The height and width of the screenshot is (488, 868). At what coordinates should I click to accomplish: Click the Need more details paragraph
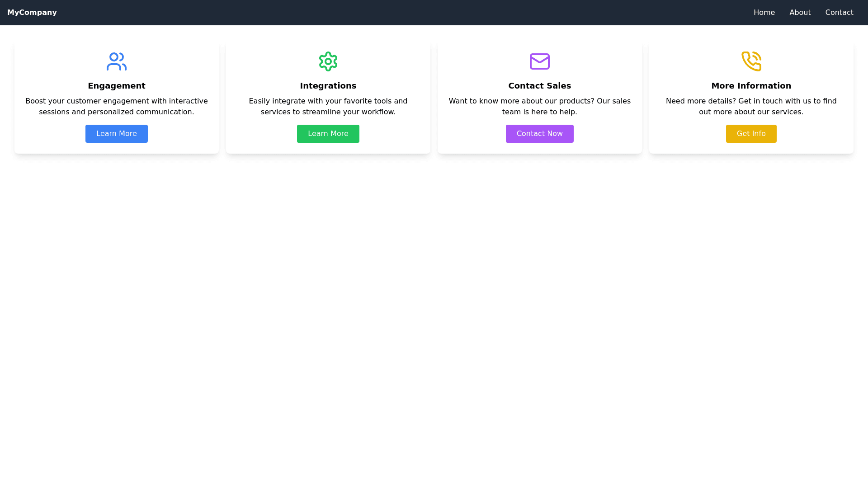coord(751,107)
